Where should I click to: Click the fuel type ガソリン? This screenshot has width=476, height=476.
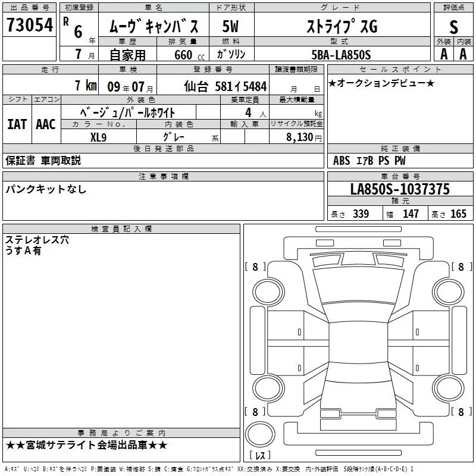tap(231, 54)
